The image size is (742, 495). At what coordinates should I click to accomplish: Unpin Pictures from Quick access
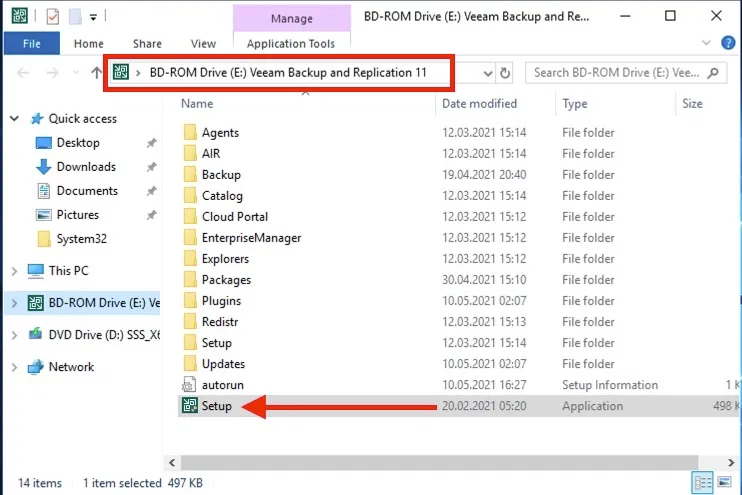pyautogui.click(x=151, y=215)
